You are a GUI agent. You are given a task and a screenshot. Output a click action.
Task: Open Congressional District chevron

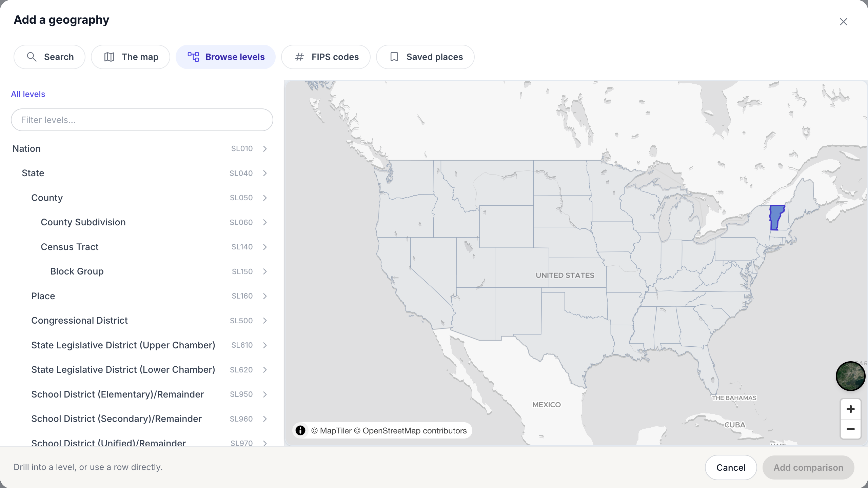coord(265,321)
